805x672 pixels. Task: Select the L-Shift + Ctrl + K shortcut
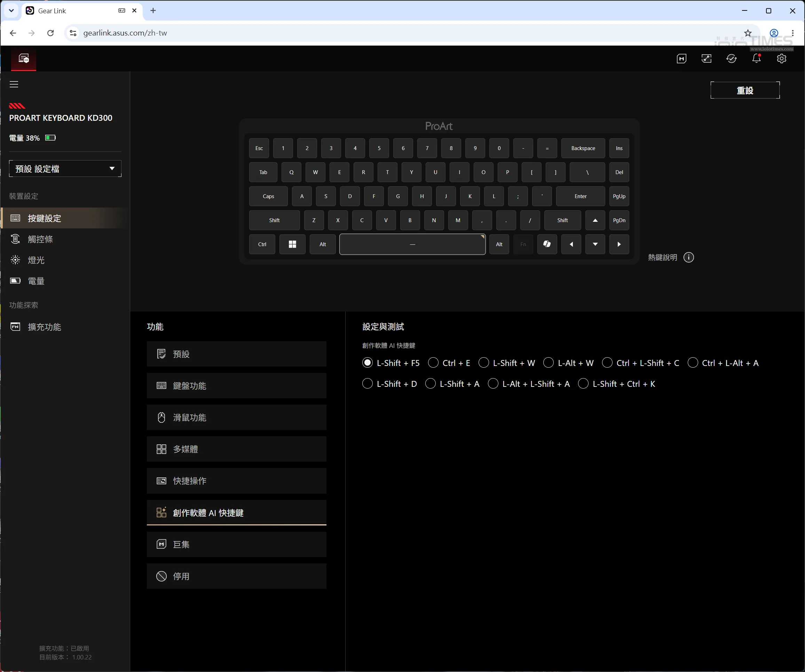point(617,384)
